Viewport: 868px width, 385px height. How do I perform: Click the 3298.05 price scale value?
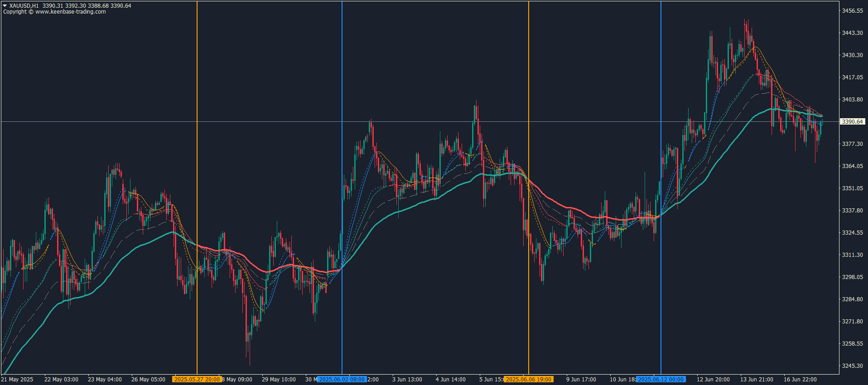click(x=853, y=277)
